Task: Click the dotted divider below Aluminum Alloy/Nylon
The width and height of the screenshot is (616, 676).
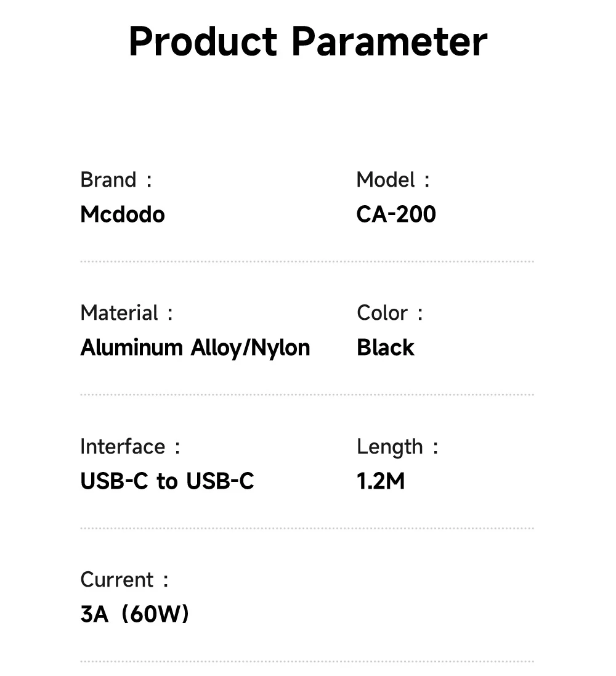Action: tap(307, 394)
